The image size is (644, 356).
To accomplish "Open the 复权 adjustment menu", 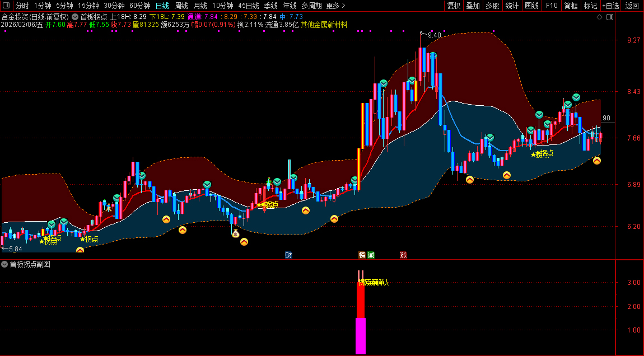I will point(454,6).
